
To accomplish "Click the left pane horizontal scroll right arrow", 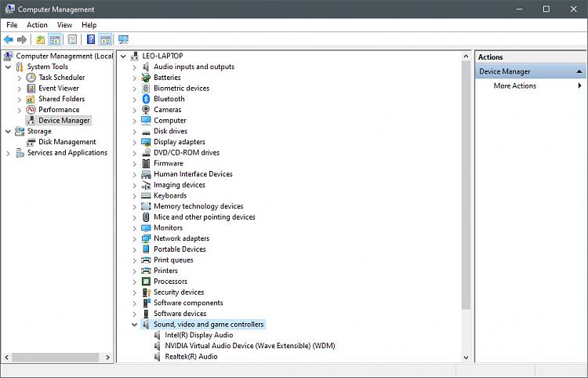I will [x=107, y=358].
